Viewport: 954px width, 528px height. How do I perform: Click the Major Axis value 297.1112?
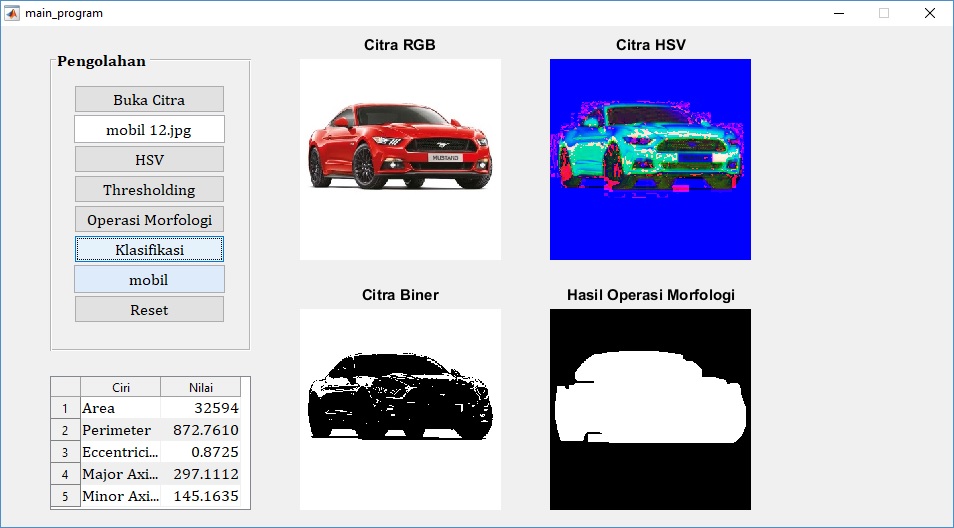click(200, 474)
